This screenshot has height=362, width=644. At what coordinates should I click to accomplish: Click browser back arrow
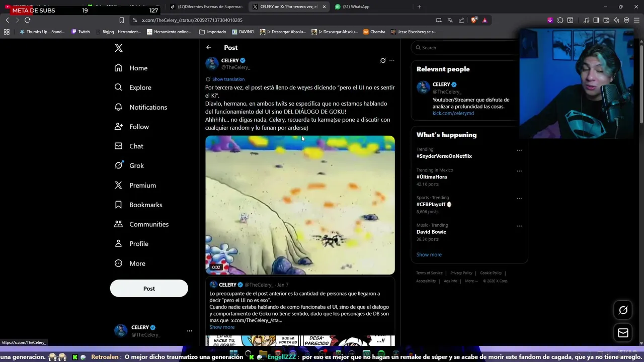tap(7, 20)
